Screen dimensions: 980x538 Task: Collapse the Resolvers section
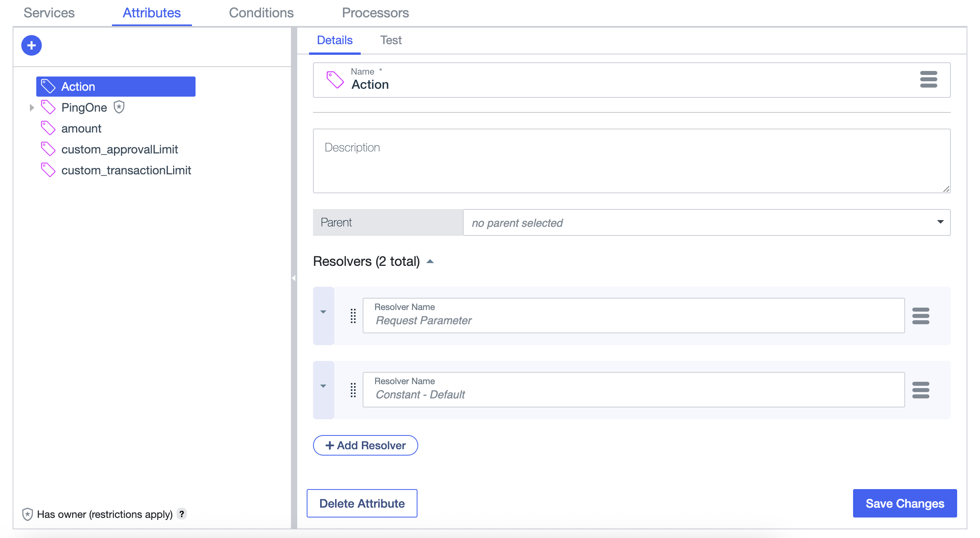(430, 261)
